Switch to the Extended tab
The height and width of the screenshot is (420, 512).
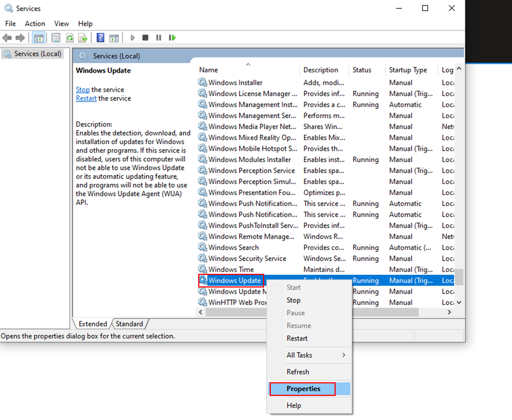pos(93,324)
